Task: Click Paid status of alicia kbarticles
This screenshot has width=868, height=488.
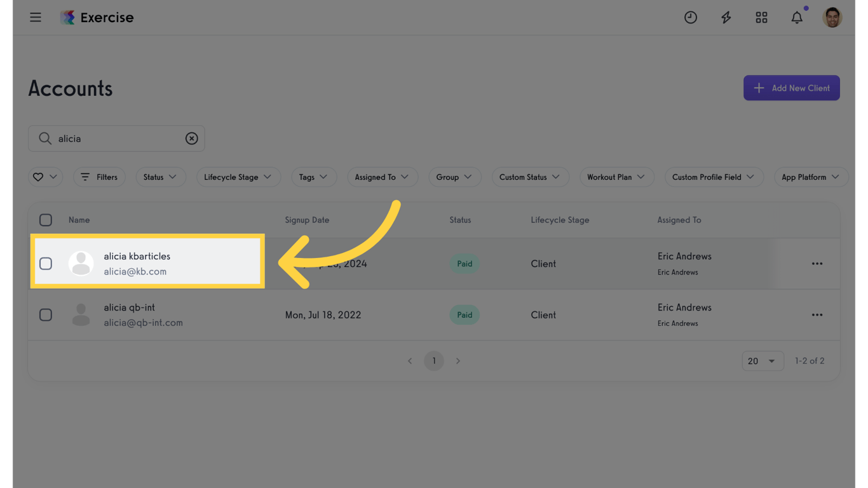Action: point(465,264)
